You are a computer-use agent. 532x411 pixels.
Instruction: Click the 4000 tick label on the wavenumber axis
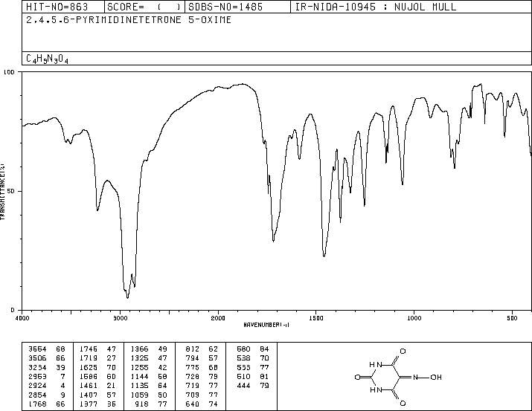coord(22,318)
